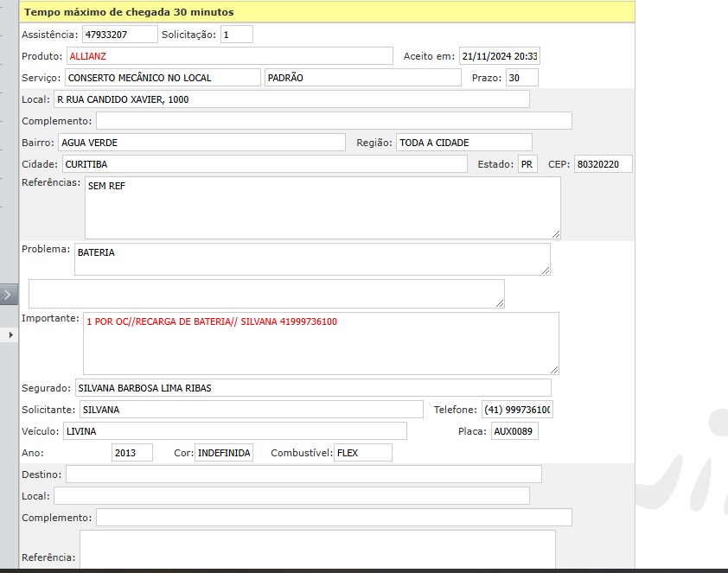
Task: Click resize handle of Importante textarea
Action: [x=553, y=369]
